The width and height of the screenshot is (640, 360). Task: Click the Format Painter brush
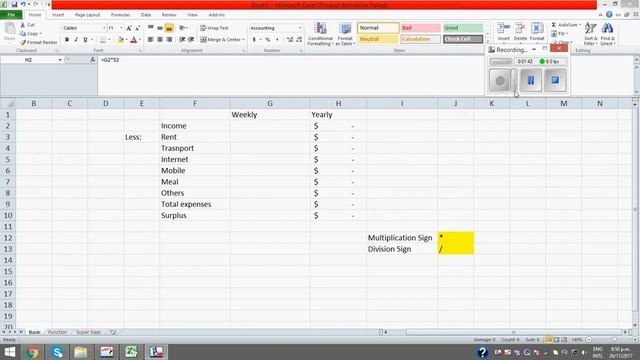23,42
